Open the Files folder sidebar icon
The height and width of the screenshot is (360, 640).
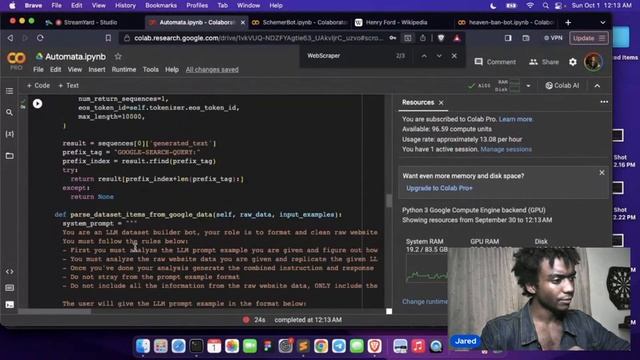[9, 156]
